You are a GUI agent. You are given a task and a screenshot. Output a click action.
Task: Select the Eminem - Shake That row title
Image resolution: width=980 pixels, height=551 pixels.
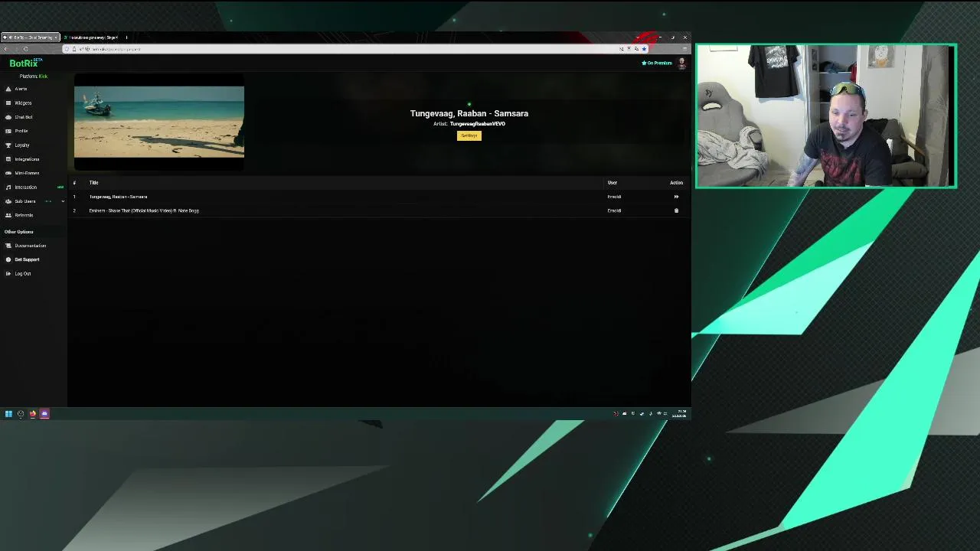[144, 210]
